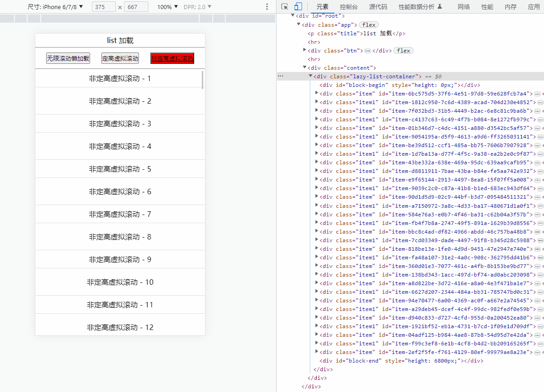Click the performance insights flask icon
Screen dimensions: 544x392
point(440,7)
